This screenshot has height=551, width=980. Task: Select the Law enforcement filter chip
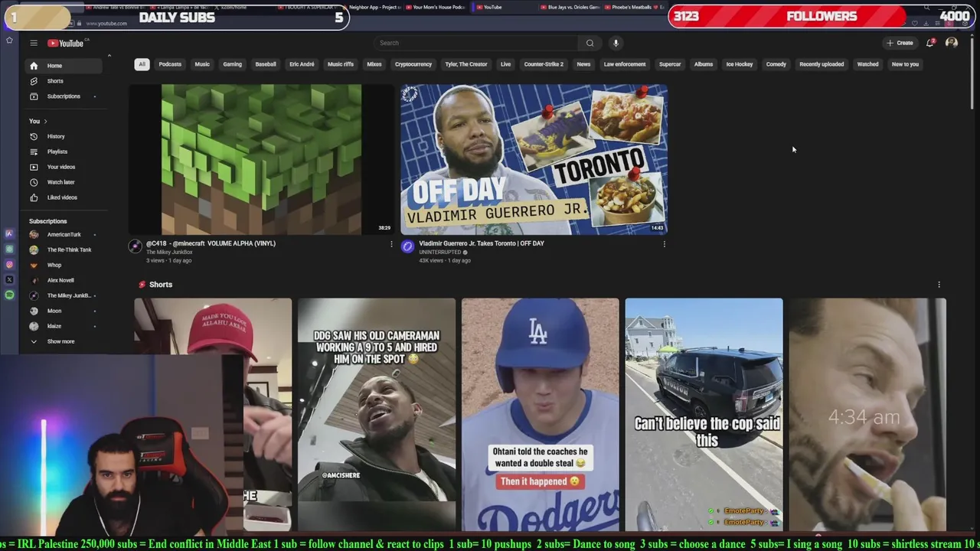(625, 64)
